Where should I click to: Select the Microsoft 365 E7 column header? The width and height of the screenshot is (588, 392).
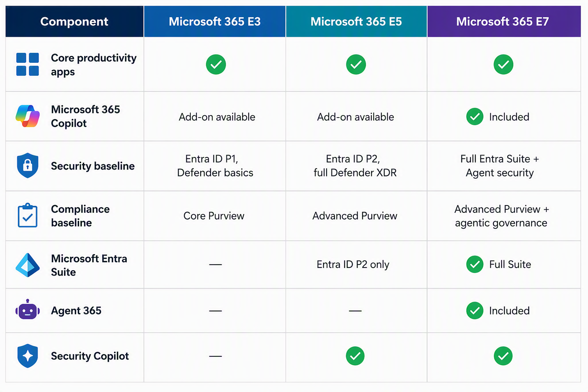click(x=504, y=21)
